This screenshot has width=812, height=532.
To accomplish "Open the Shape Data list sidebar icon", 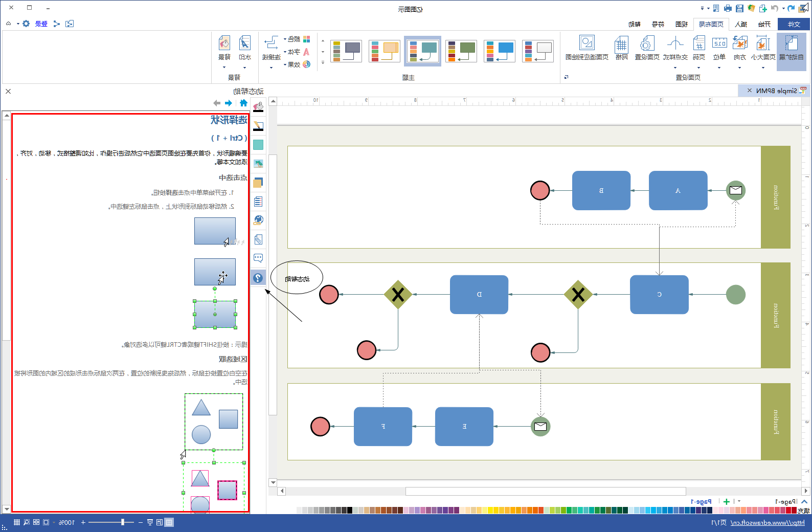I will click(258, 202).
